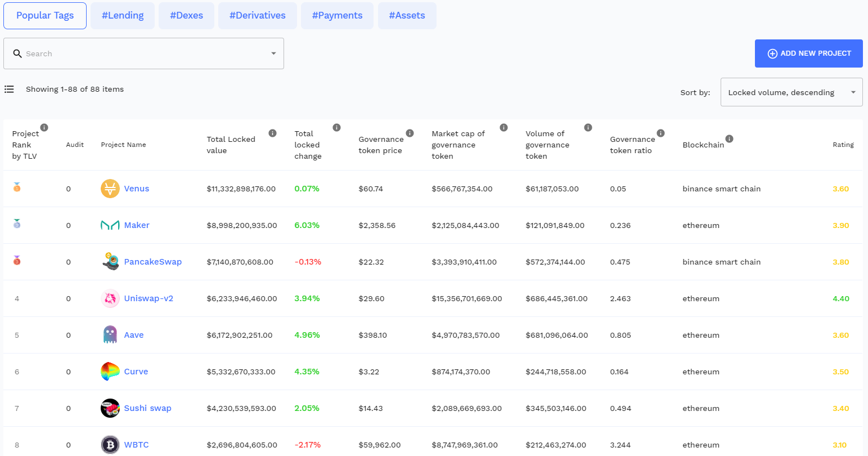Click the gold medal rank icon for Venus

point(17,187)
